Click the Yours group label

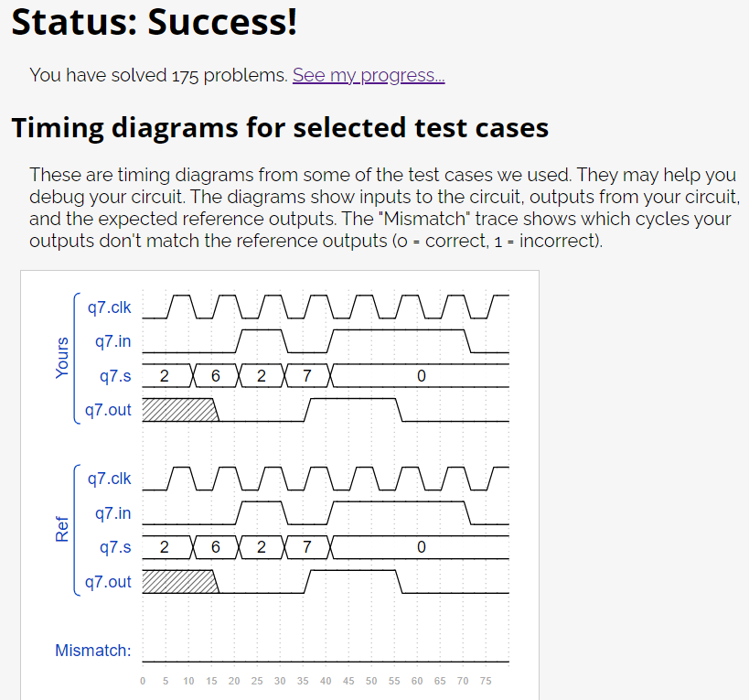pyautogui.click(x=61, y=359)
